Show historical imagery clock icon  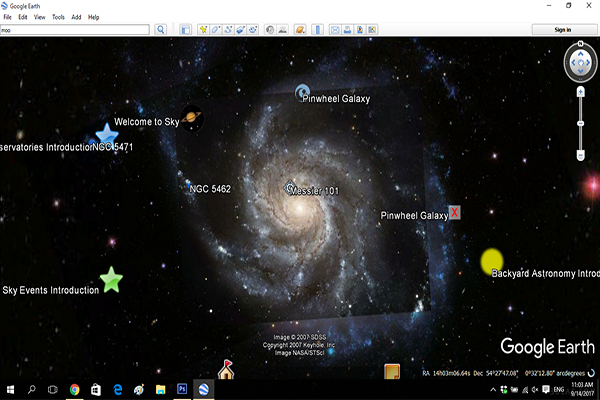[270, 29]
